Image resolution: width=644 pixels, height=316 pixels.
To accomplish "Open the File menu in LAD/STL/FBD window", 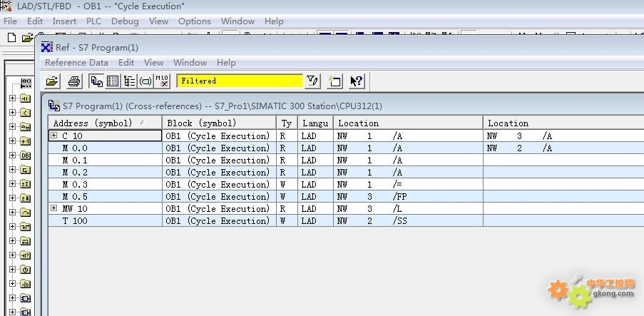I will click(x=10, y=21).
